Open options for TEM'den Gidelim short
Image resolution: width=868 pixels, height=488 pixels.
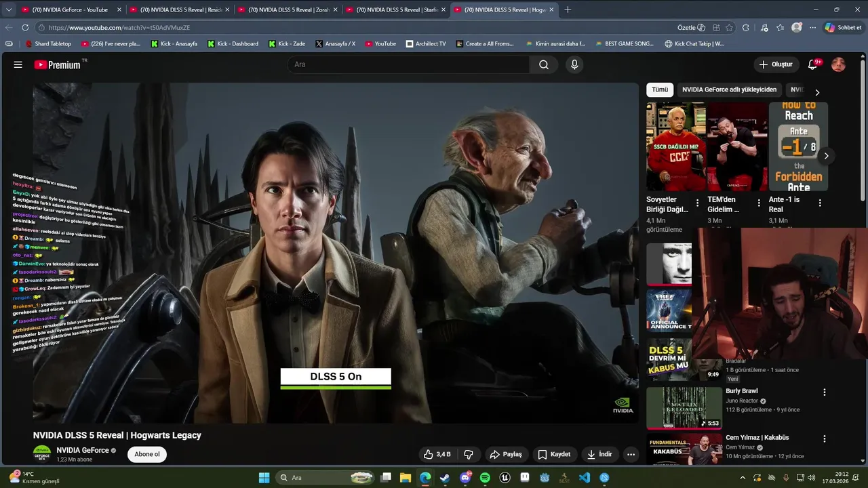pyautogui.click(x=759, y=203)
